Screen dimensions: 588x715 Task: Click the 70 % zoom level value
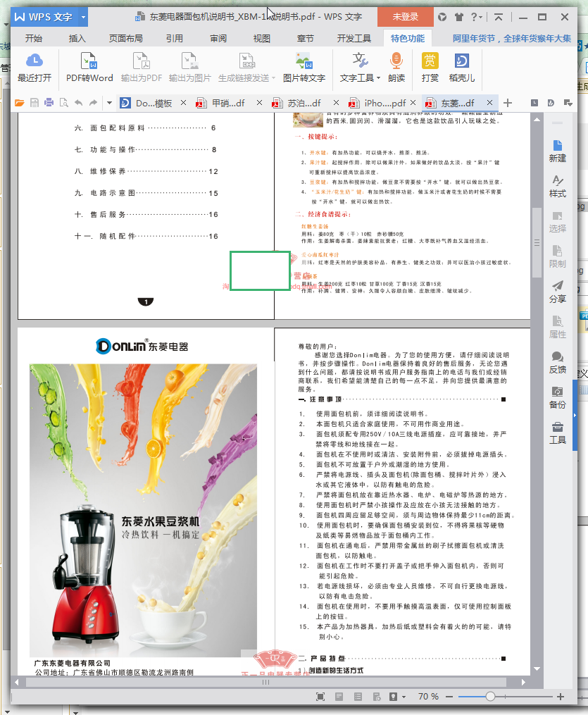click(x=428, y=697)
